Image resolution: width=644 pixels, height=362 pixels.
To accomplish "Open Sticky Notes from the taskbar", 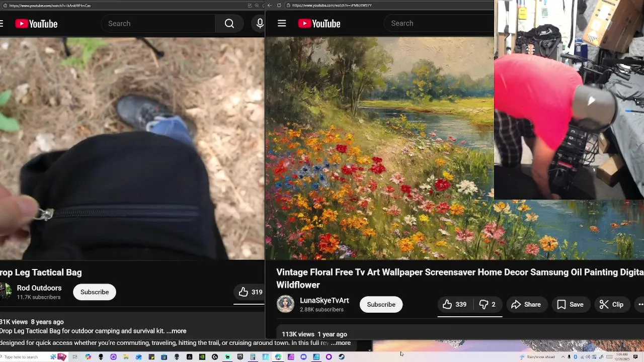I will (x=151, y=357).
